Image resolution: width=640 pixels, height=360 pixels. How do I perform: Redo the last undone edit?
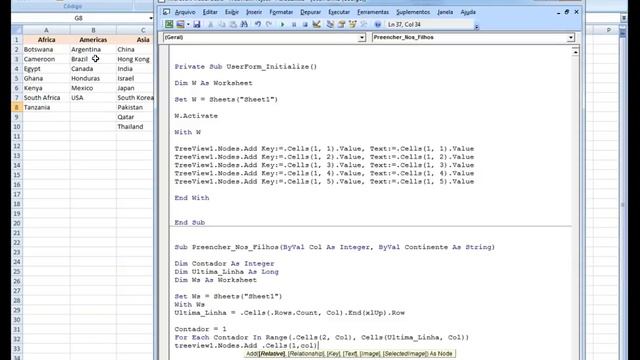[269, 24]
